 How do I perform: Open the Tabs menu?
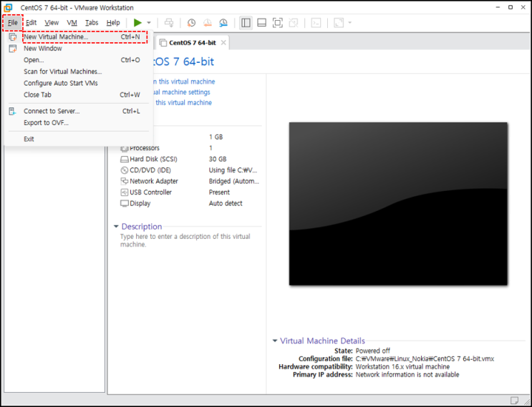(x=92, y=23)
